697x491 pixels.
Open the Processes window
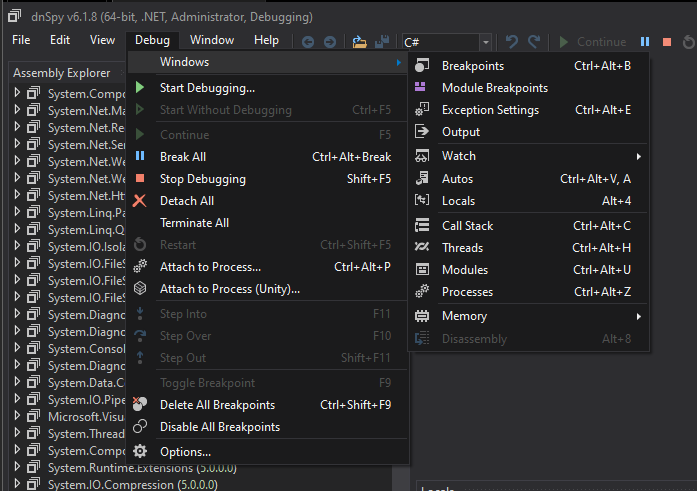coord(529,292)
